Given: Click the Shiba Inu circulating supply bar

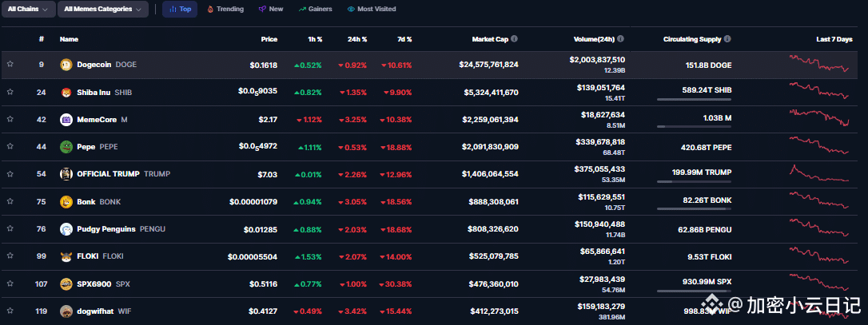Looking at the screenshot, I should 694,100.
